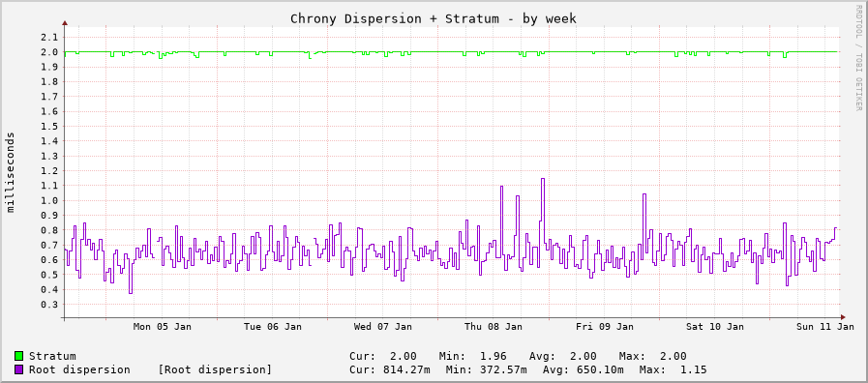Click the chart title 'Chrony Dispersion + Stratum - by week'
This screenshot has width=868, height=383.
(434, 18)
